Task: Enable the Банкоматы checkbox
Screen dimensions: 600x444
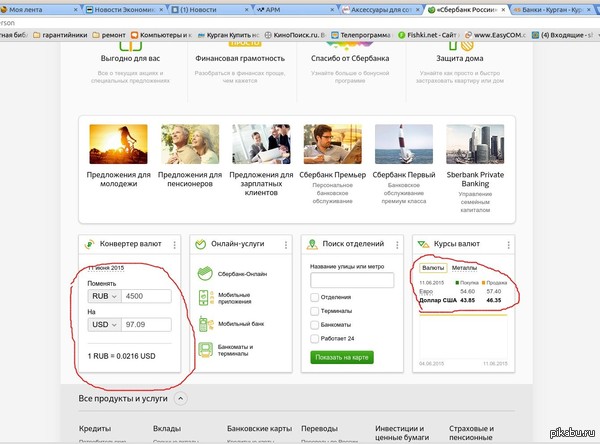Action: coord(315,325)
